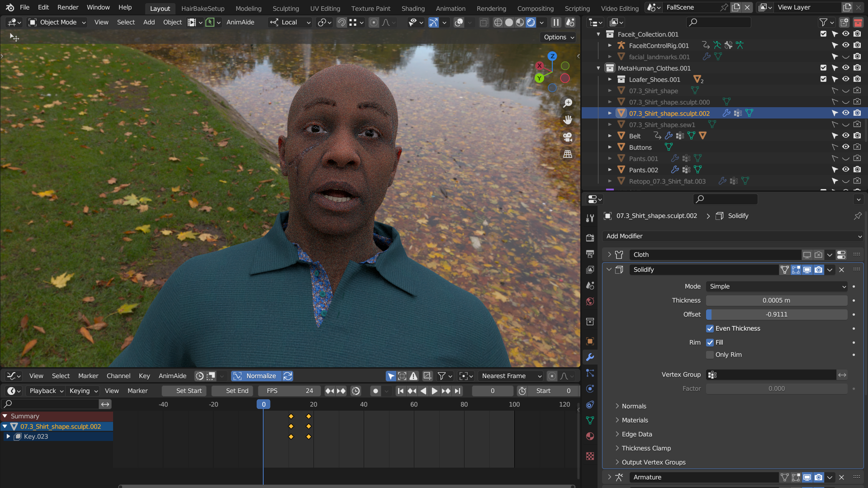Open the Solidify Mode dropdown

[776, 286]
